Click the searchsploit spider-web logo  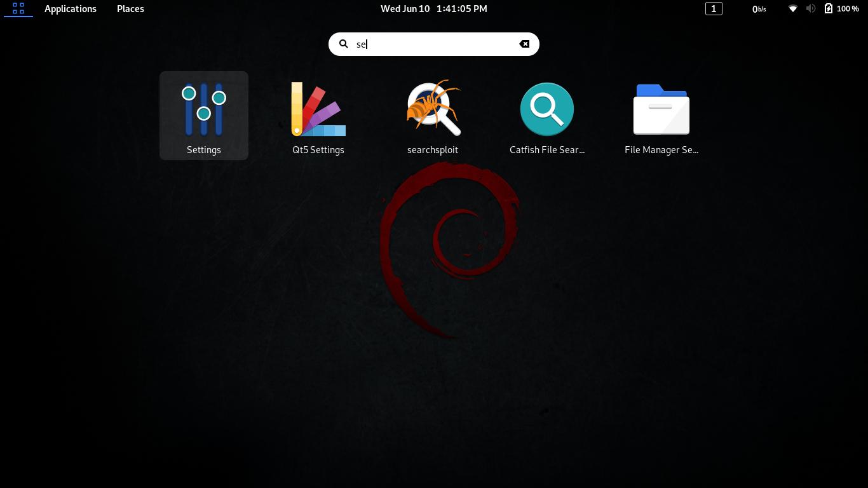(433, 108)
